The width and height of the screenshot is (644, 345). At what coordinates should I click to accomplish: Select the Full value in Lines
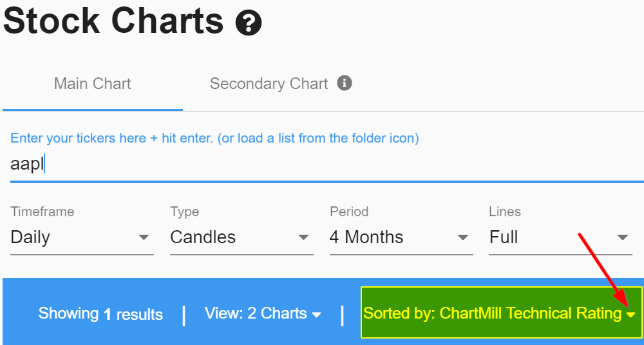(504, 237)
